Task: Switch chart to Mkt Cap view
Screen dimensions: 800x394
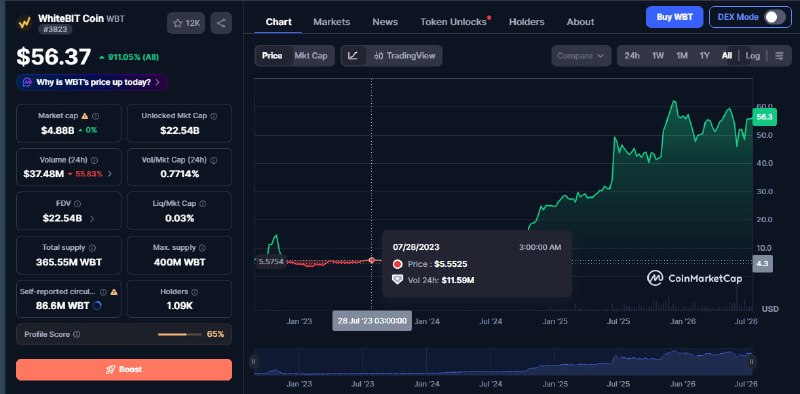Action: tap(311, 56)
